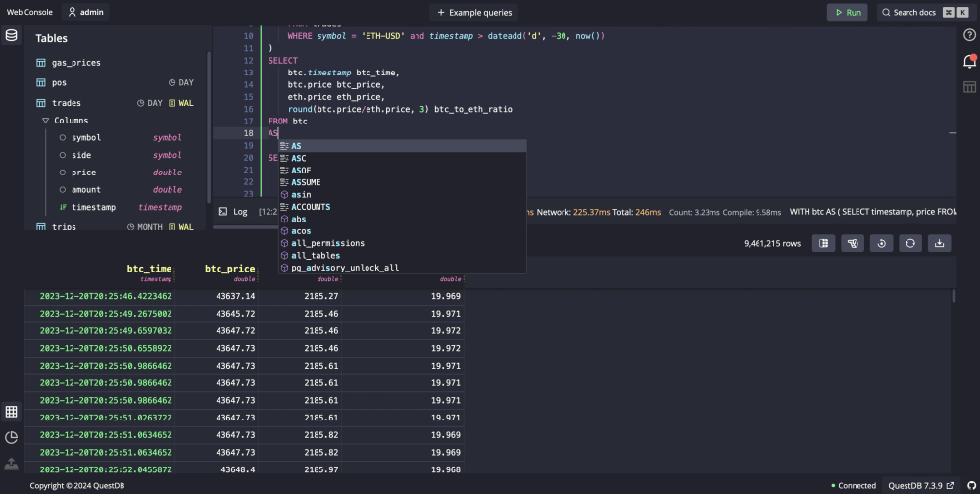The width and height of the screenshot is (980, 494).
Task: Switch to chart view pie icon
Action: point(11,437)
